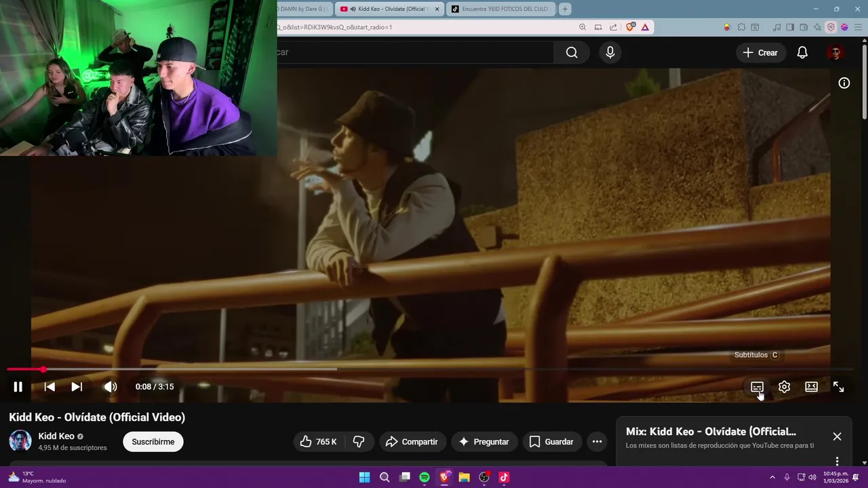Open the Brave Shields lion icon
868x488 pixels.
(631, 27)
